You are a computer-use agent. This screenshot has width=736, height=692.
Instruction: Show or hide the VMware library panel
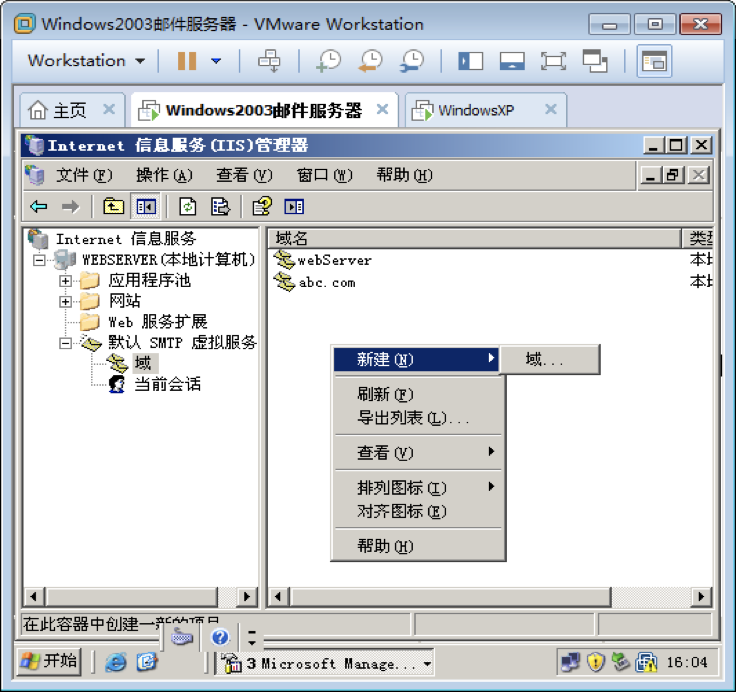[x=470, y=61]
